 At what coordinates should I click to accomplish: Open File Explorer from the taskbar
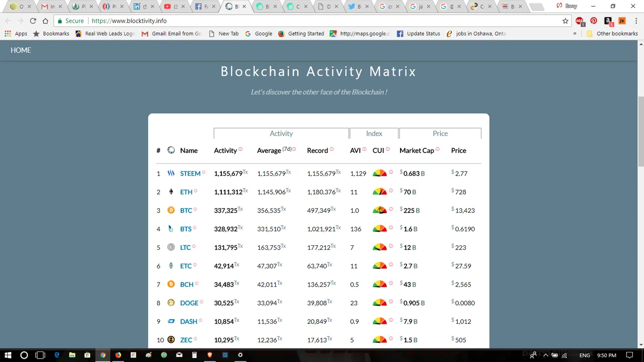(x=72, y=355)
